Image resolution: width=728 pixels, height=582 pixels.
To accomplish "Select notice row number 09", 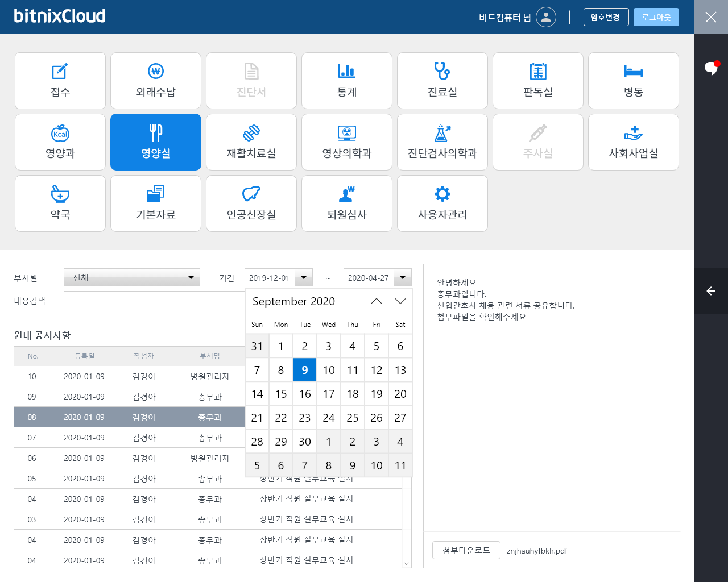I will (130, 397).
